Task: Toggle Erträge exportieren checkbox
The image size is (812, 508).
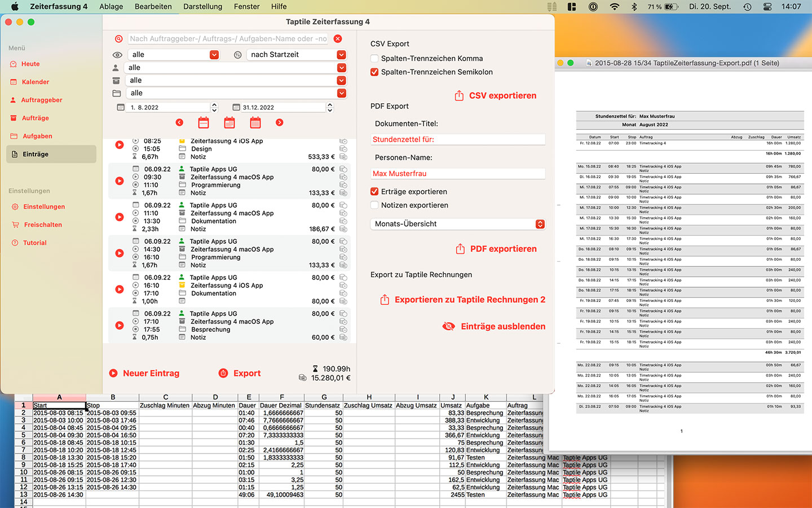Action: [374, 191]
